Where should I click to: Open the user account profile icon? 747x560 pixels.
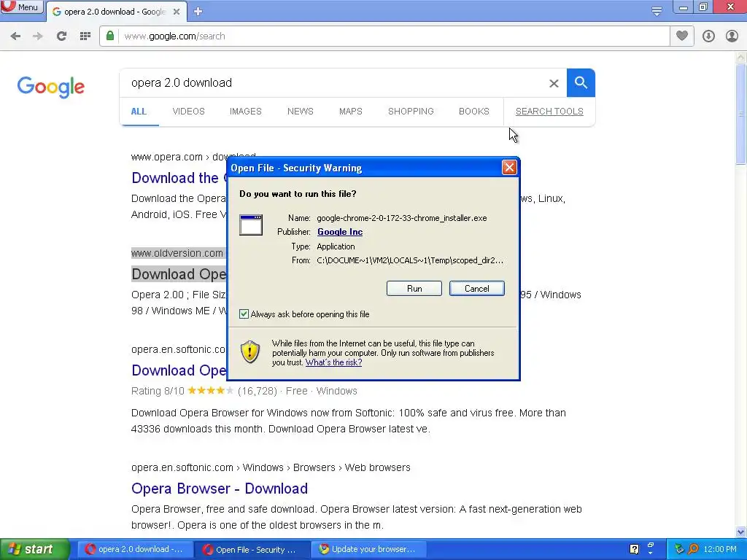point(732,36)
